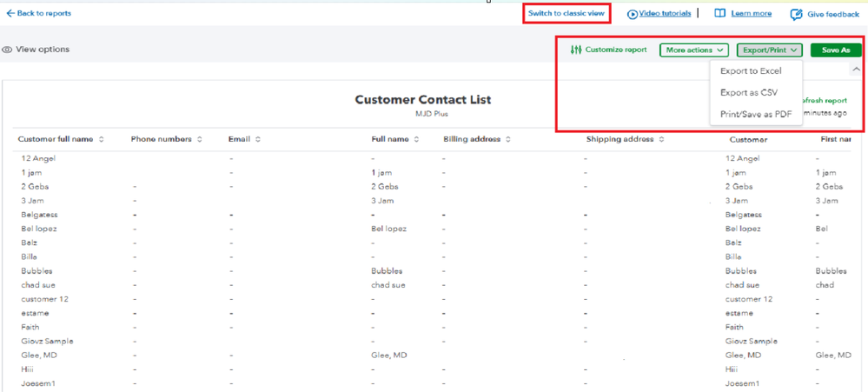
Task: Choose Export to Excel option
Action: tap(751, 71)
